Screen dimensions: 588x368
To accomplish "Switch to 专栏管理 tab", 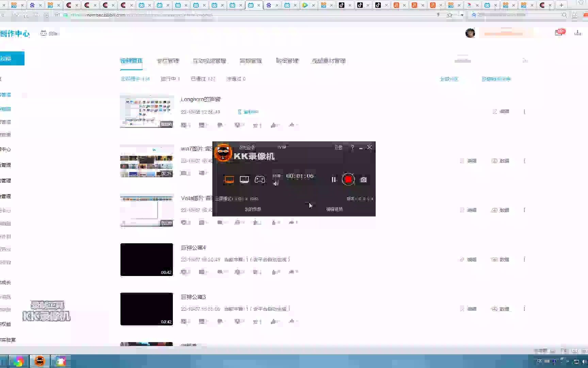I will (x=168, y=61).
